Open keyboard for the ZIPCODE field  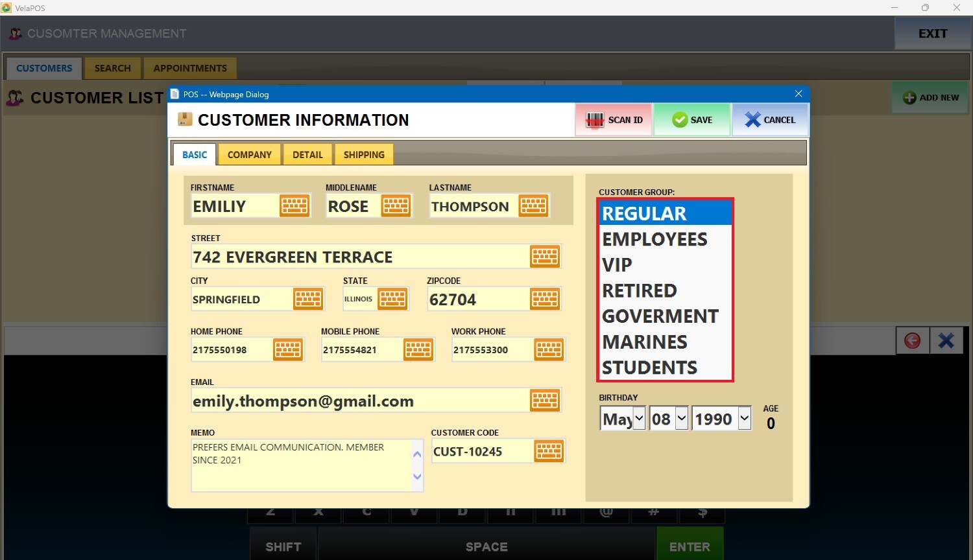coord(545,299)
